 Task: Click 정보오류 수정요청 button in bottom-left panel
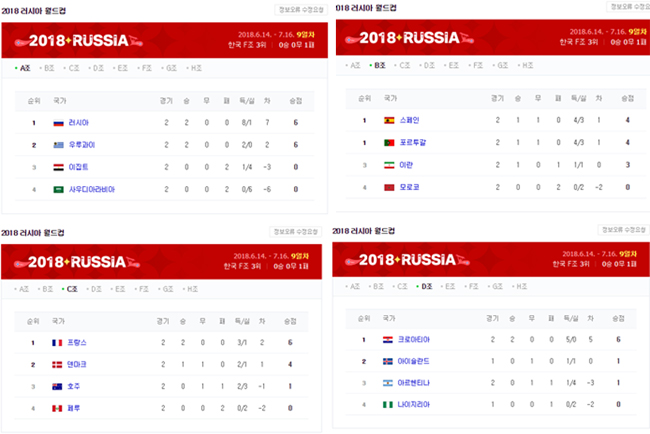[296, 232]
